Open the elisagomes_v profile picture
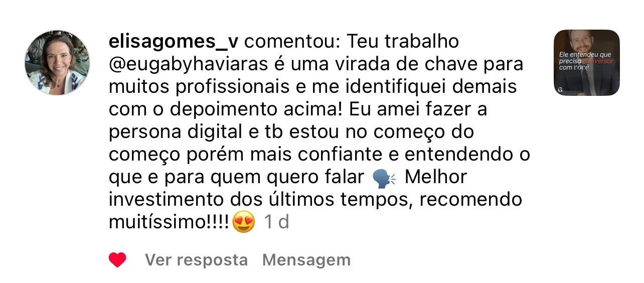The image size is (644, 283). pos(57,62)
